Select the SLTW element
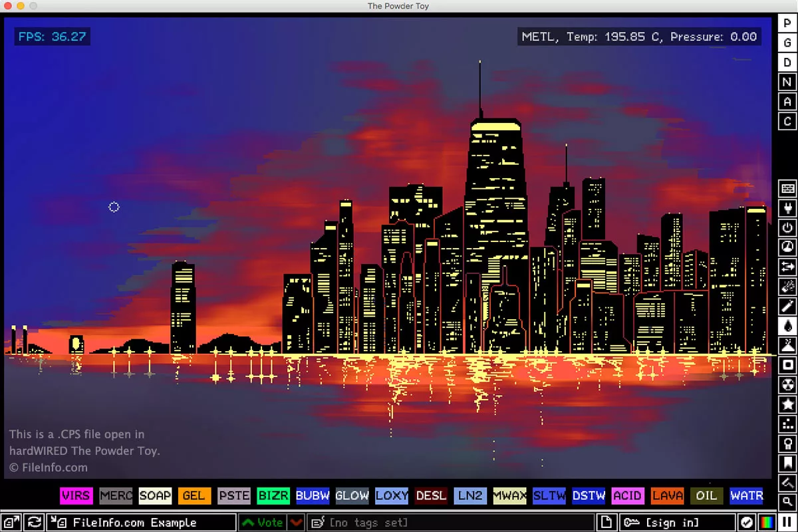 tap(549, 495)
